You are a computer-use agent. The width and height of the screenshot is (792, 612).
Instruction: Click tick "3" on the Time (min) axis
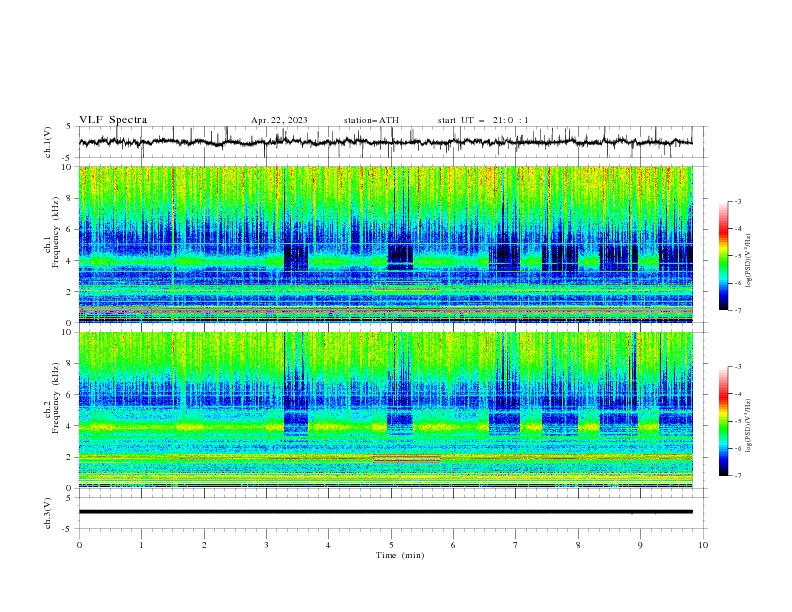pyautogui.click(x=266, y=545)
